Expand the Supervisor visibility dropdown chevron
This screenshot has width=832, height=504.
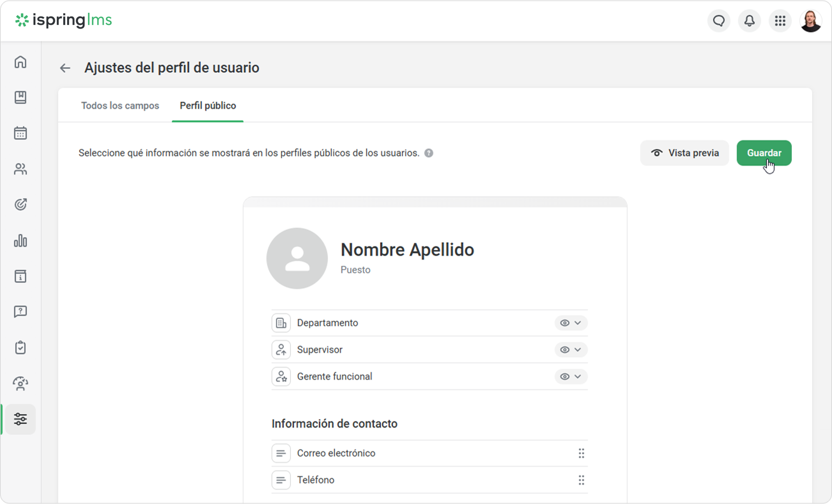pos(578,350)
